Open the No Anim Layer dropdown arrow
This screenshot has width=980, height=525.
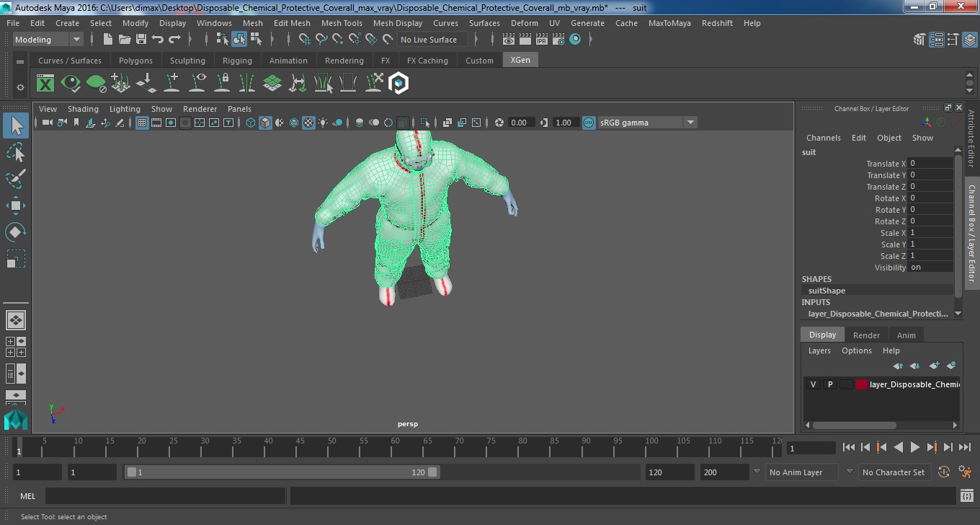pyautogui.click(x=757, y=472)
